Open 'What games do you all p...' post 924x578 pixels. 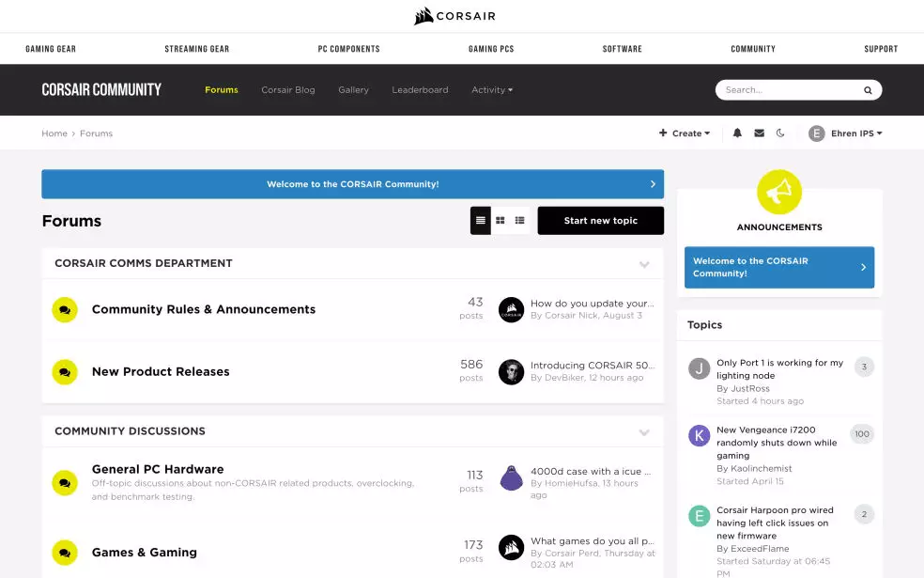[x=593, y=540]
